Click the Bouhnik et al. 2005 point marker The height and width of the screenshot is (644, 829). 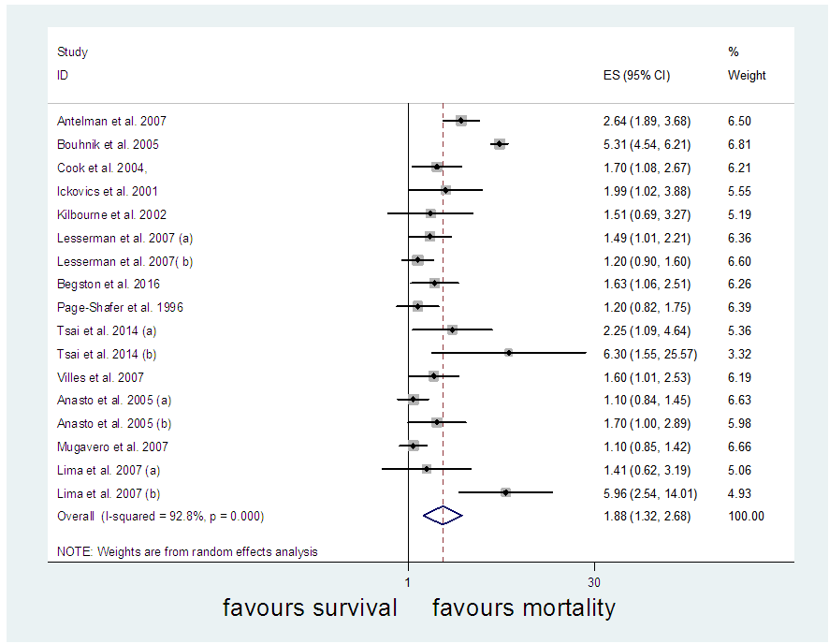(x=500, y=144)
